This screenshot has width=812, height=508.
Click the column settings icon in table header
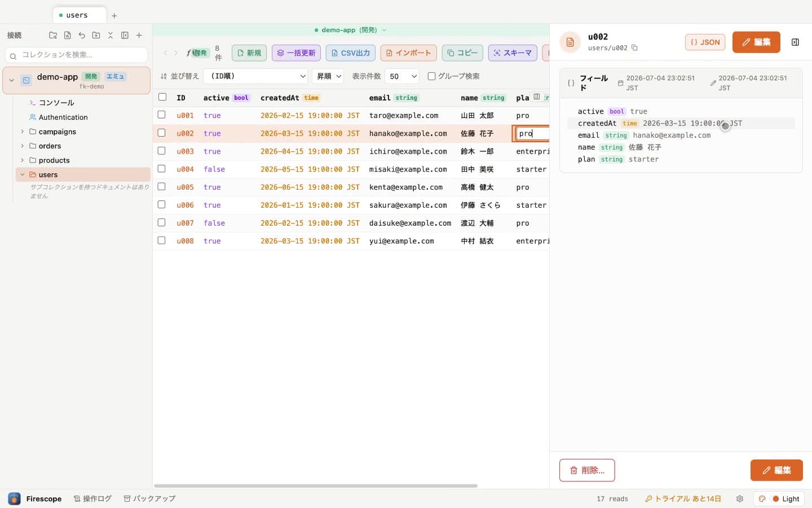537,97
